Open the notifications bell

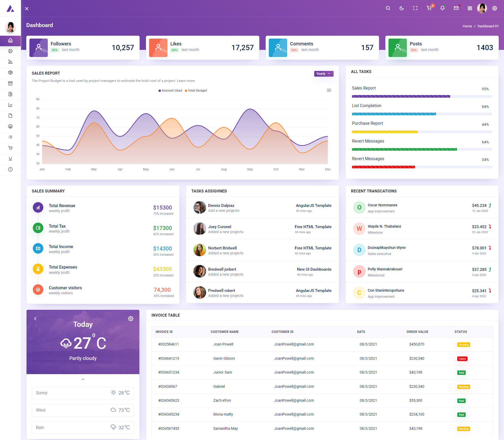443,8
